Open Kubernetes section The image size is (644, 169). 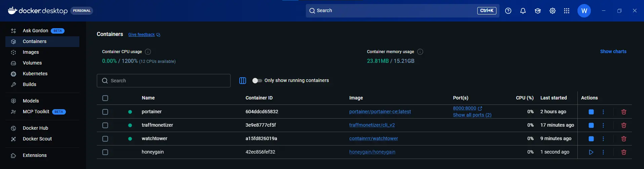tap(42, 74)
